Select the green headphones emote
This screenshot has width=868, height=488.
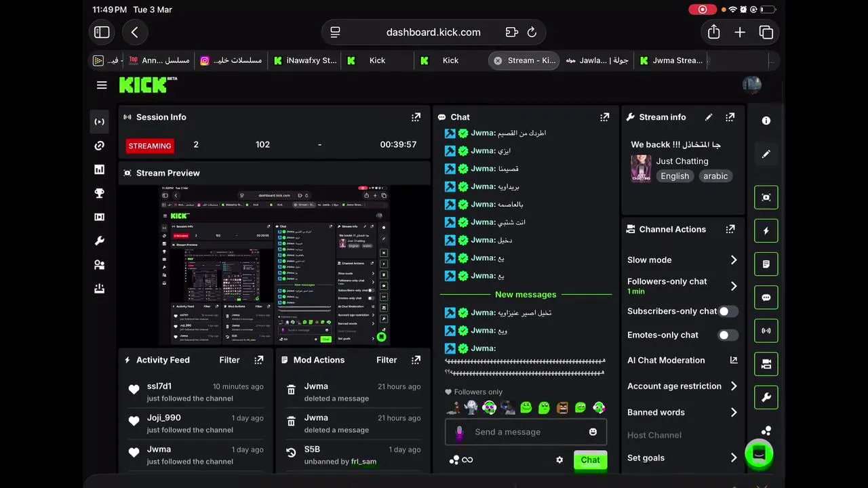pyautogui.click(x=599, y=407)
